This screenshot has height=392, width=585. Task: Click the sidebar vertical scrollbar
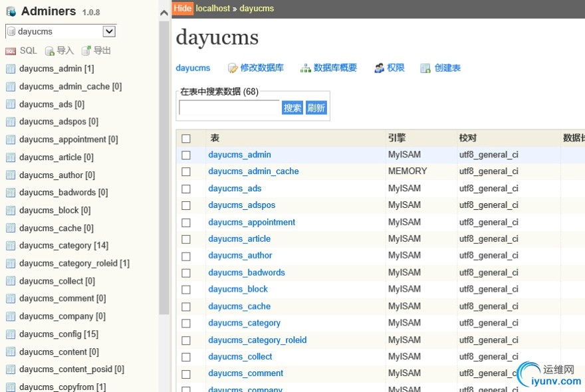pyautogui.click(x=164, y=166)
